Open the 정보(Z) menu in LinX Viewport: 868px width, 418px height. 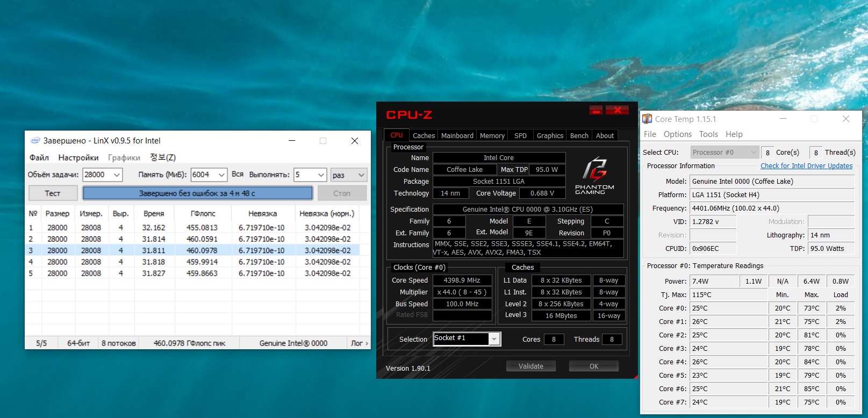(163, 157)
